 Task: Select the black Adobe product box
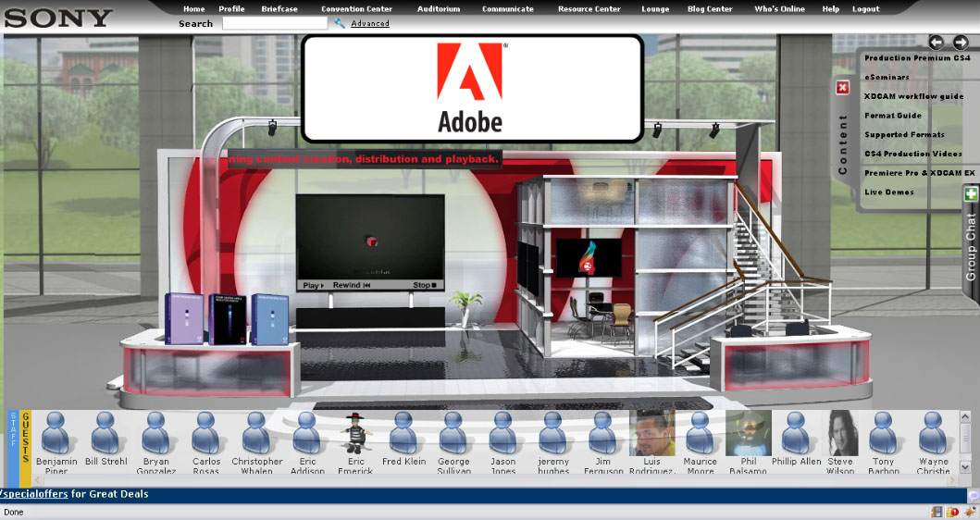227,319
